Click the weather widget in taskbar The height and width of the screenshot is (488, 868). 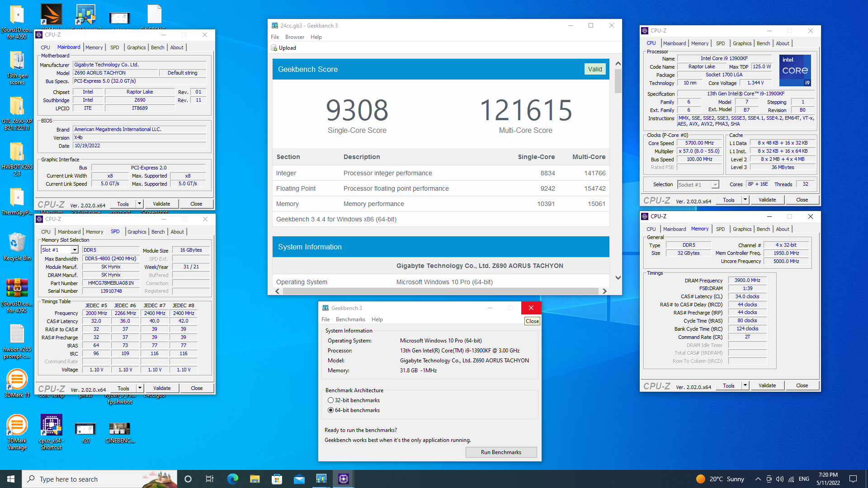(x=720, y=479)
